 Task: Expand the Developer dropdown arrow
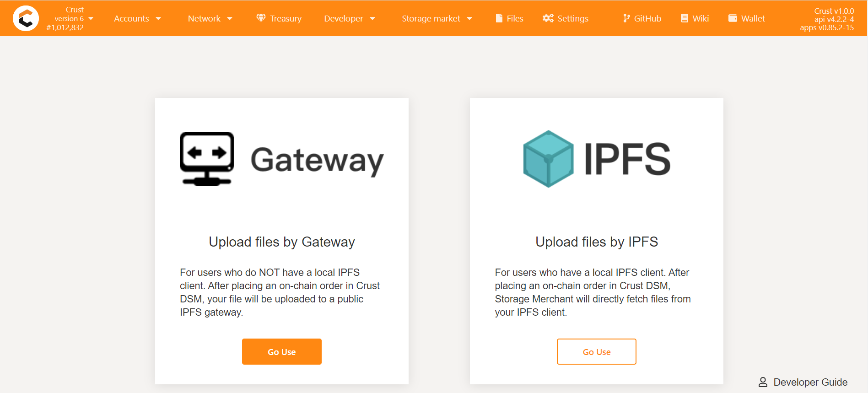click(x=372, y=19)
